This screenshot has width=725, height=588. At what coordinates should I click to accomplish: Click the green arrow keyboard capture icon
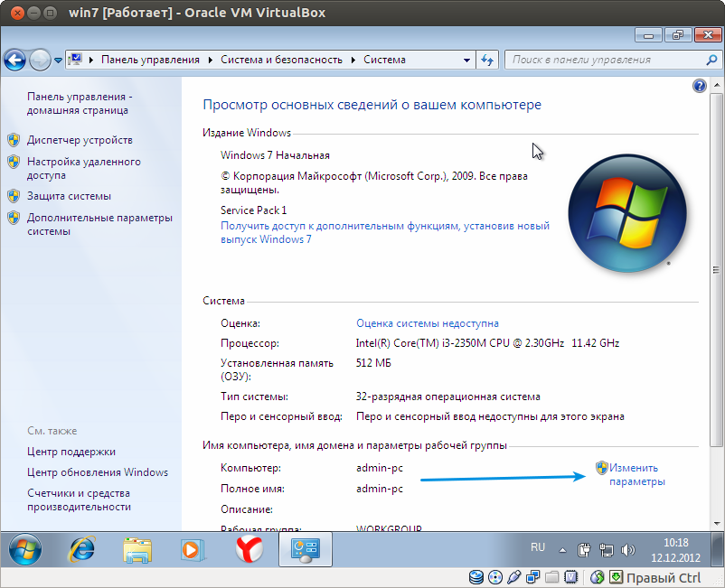[616, 577]
